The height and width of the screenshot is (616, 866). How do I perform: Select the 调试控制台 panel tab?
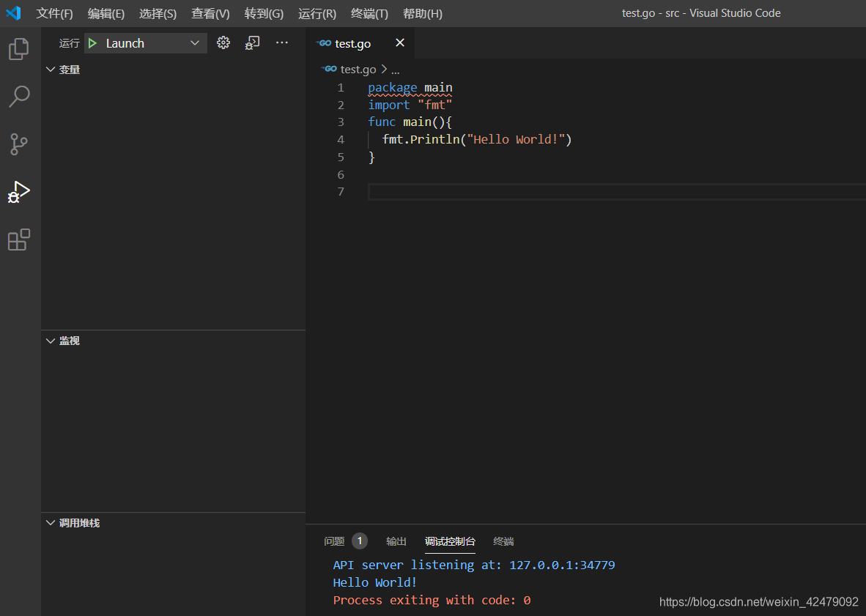click(450, 541)
